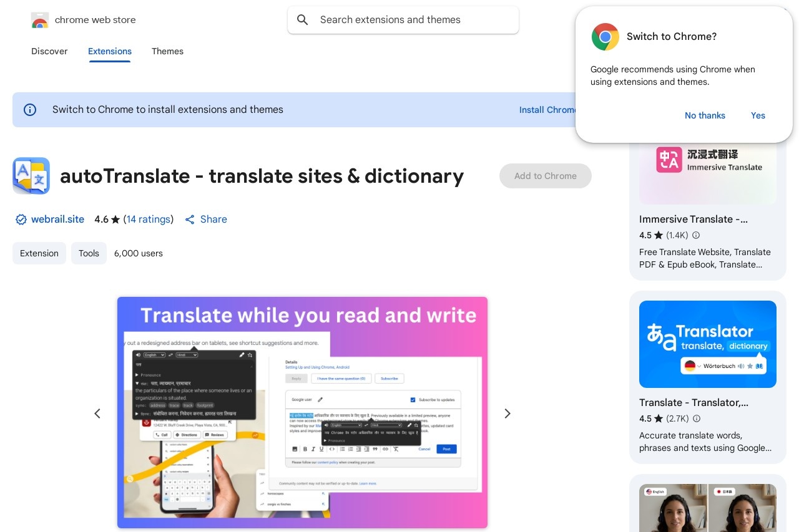Click the Add to Chrome button

pos(546,176)
